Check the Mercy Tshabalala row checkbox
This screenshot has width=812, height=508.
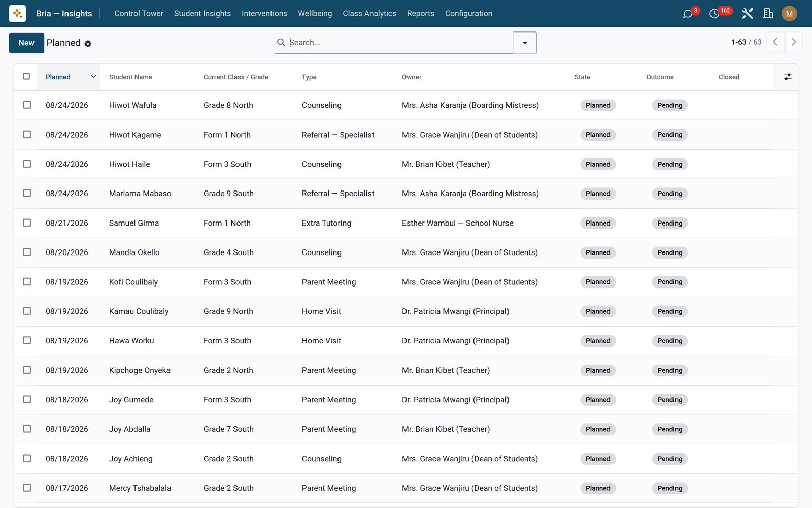click(27, 488)
